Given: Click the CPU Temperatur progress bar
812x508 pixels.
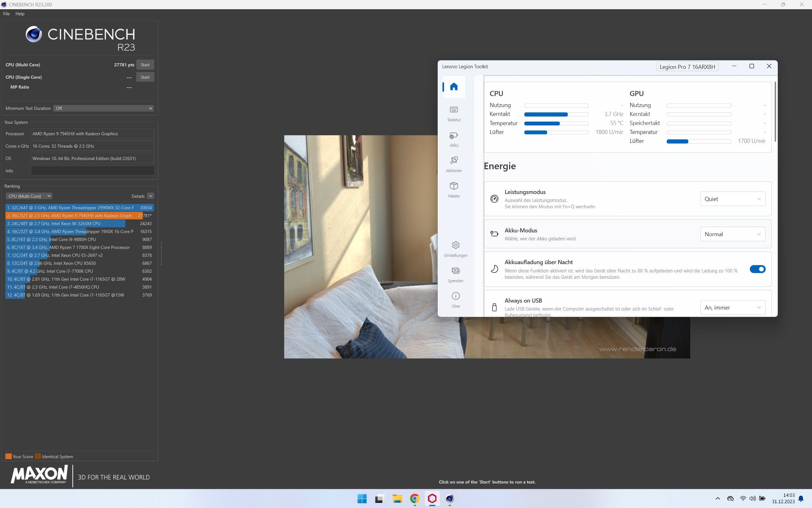Looking at the screenshot, I should click(556, 123).
